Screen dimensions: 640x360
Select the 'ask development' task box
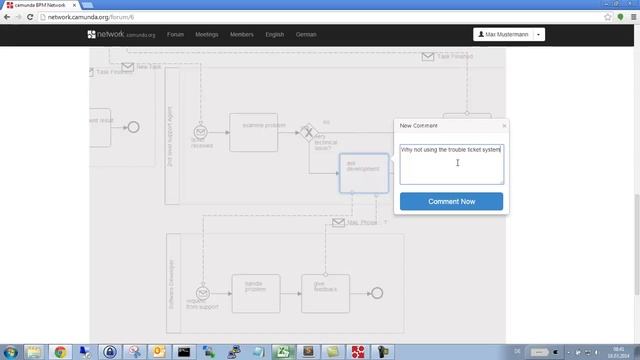click(x=364, y=173)
